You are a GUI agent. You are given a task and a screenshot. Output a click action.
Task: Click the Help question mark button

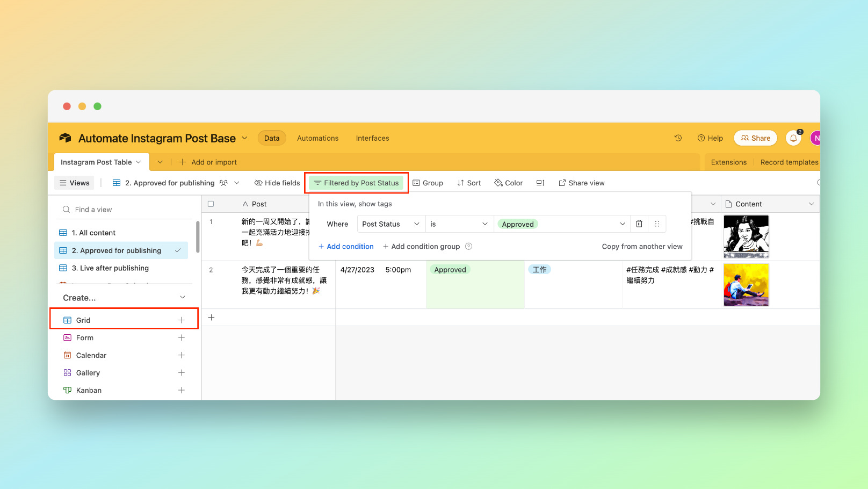(710, 138)
